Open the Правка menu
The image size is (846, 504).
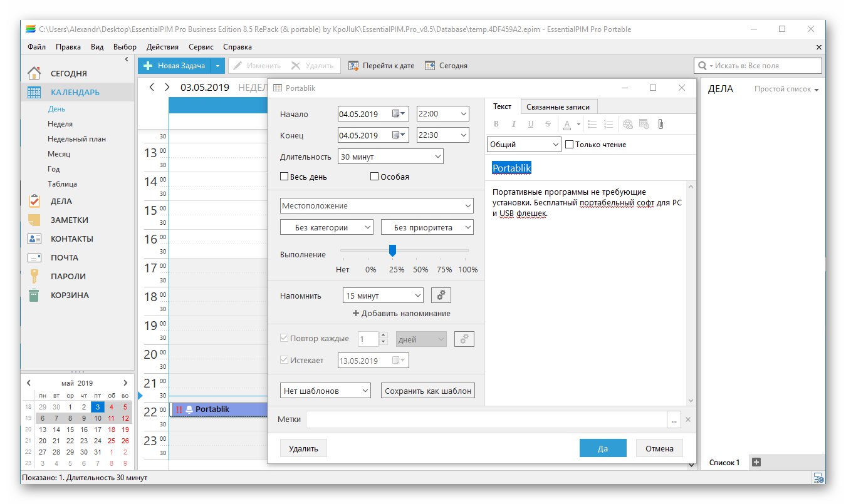coord(68,47)
